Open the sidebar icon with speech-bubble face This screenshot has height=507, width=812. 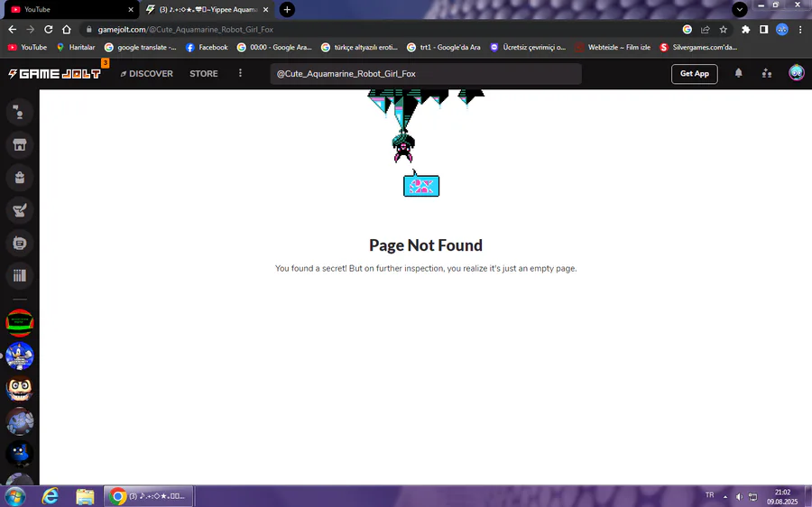coord(20,243)
